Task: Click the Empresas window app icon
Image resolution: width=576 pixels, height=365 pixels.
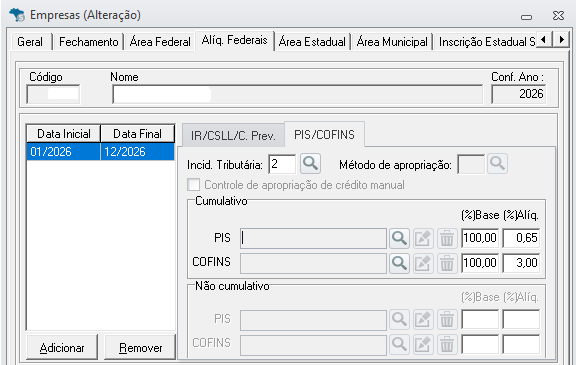Action: tap(17, 15)
